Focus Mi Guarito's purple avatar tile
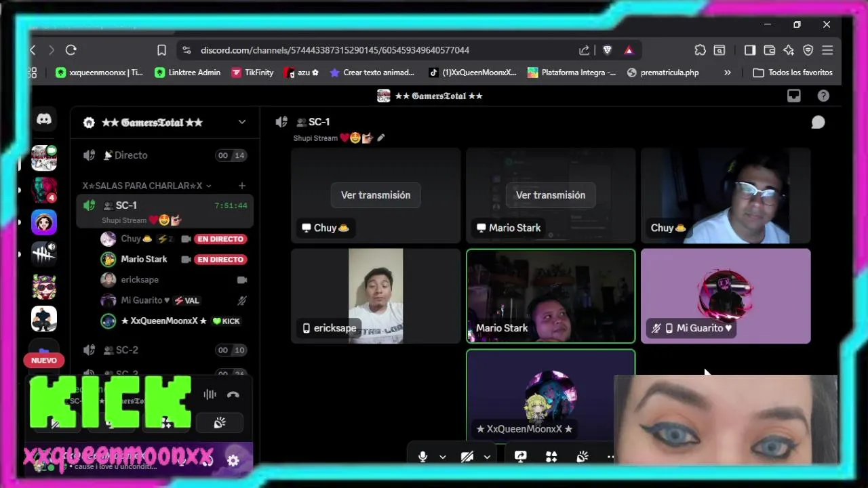868x488 pixels. pos(726,296)
